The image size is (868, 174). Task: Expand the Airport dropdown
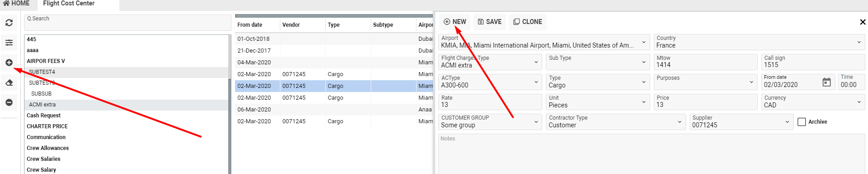643,42
